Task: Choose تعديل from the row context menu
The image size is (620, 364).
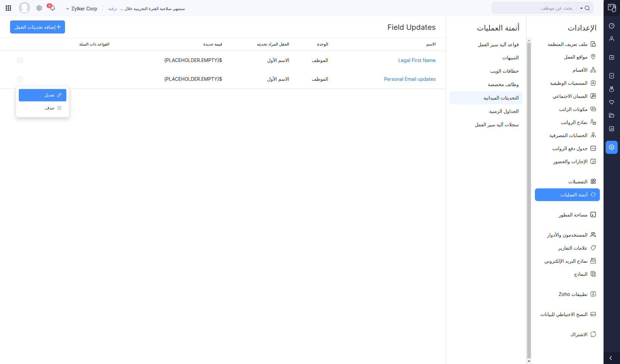Action: pos(43,95)
